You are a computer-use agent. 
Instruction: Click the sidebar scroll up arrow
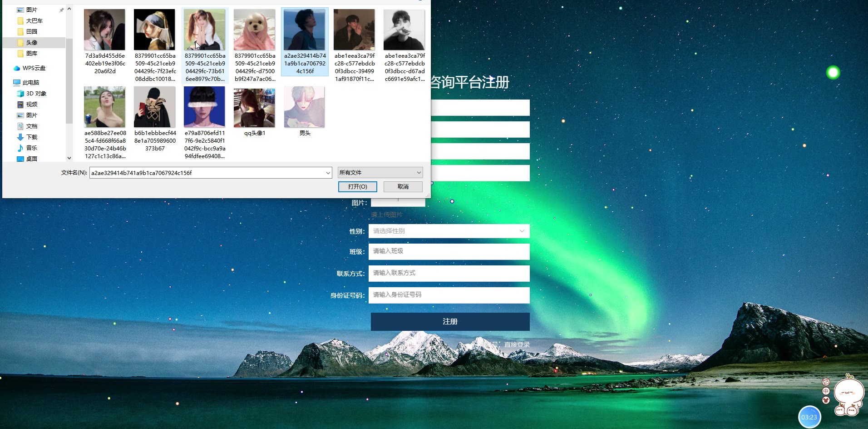(69, 9)
